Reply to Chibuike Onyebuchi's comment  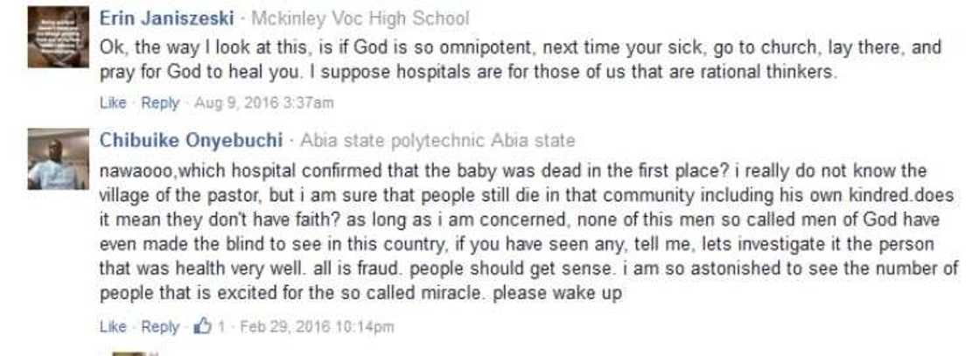160,326
